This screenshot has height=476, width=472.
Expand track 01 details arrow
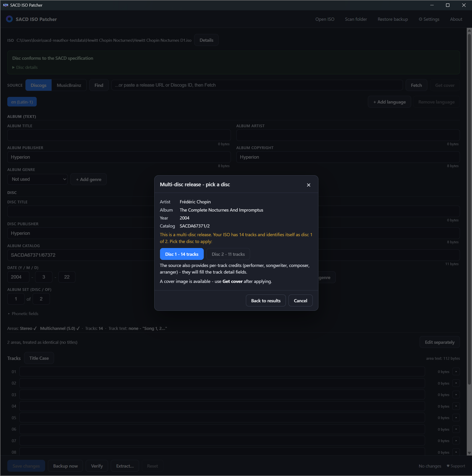[456, 372]
